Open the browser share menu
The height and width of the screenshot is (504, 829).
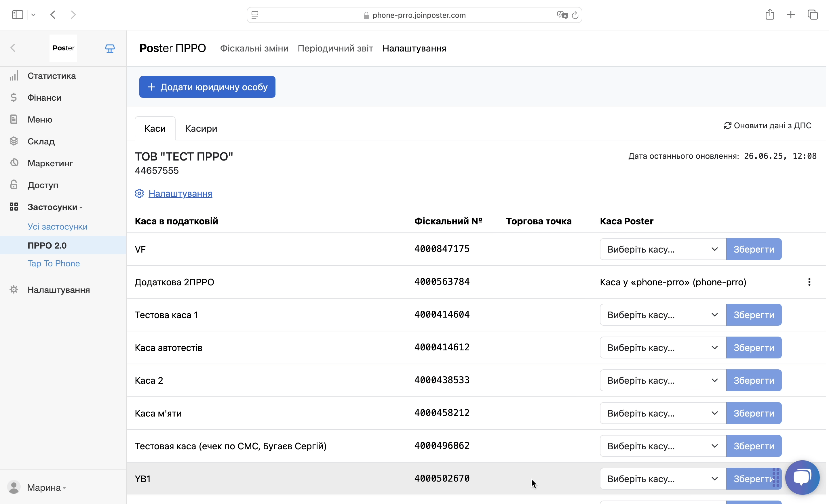point(770,14)
